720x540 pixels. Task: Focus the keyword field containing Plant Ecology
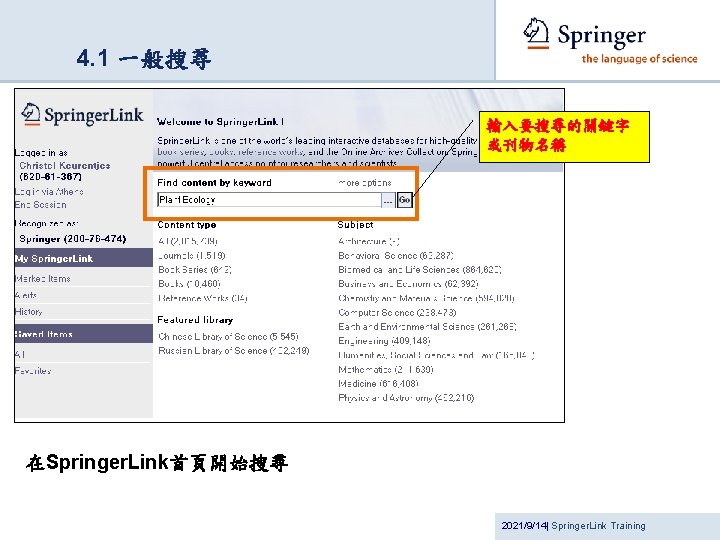click(269, 200)
